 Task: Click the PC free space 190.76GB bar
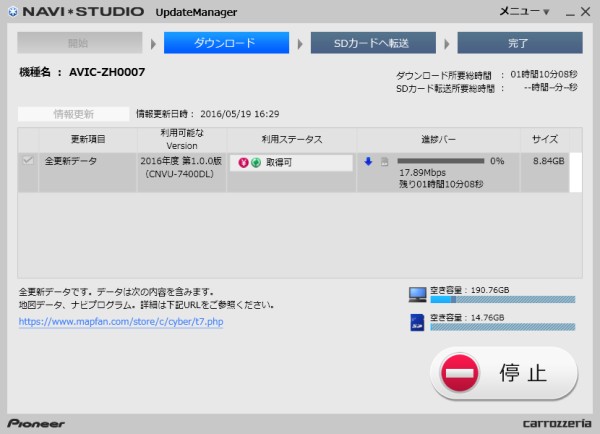pyautogui.click(x=502, y=300)
